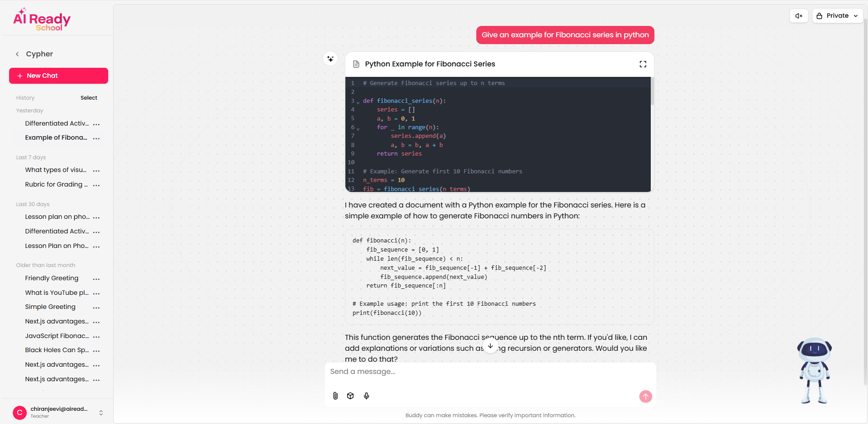Click the user avatar with letter C
The image size is (868, 424).
click(x=20, y=413)
